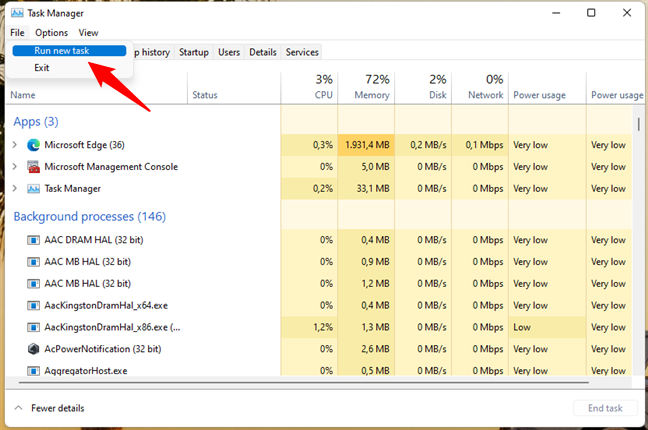Select the AcPowerNotification (32 bit) row
This screenshot has width=648, height=430.
pos(319,349)
